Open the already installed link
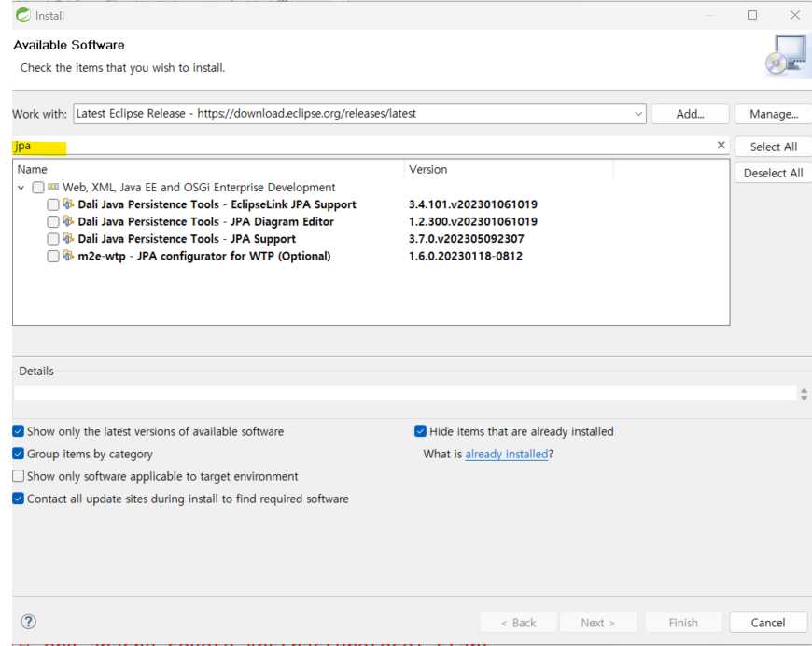This screenshot has width=812, height=646. click(507, 454)
